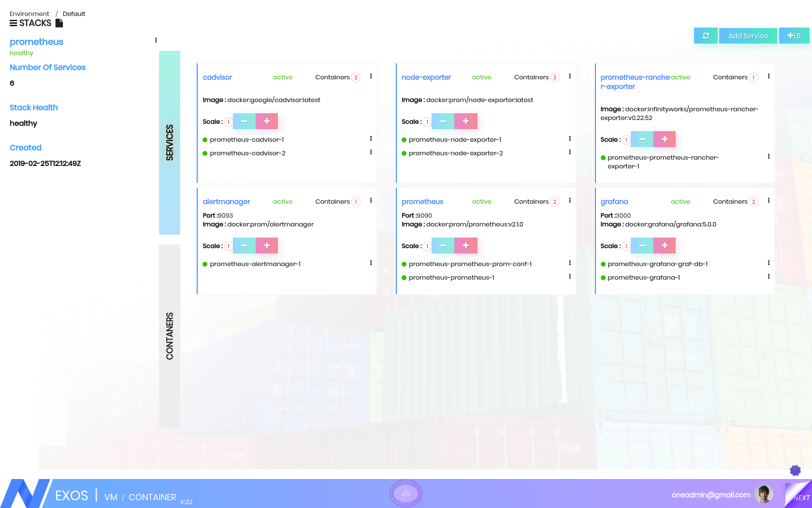The image size is (812, 508).
Task: Open options for prometheus-grafana-1 container
Action: [x=768, y=277]
